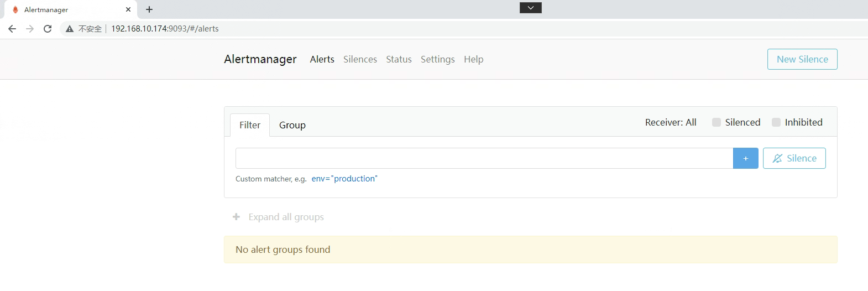Viewport: 868px width, 291px height.
Task: Click the env="production" example matcher
Action: coord(344,179)
